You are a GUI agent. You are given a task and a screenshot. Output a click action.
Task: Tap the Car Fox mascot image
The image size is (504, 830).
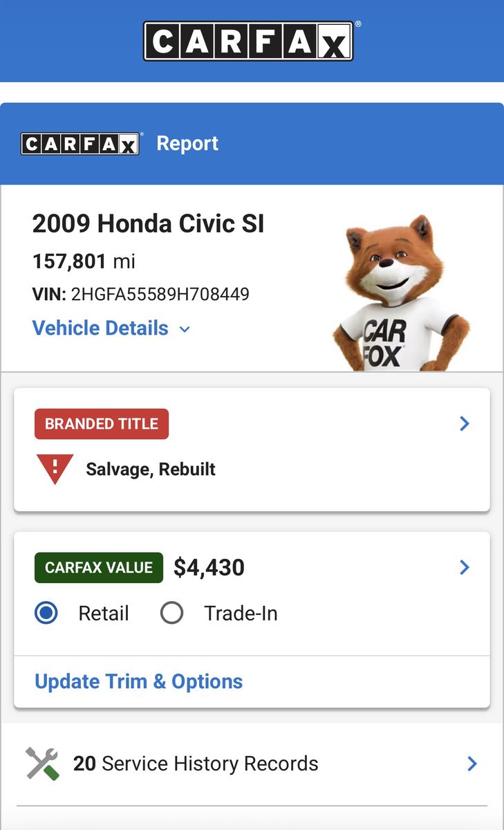pyautogui.click(x=400, y=292)
